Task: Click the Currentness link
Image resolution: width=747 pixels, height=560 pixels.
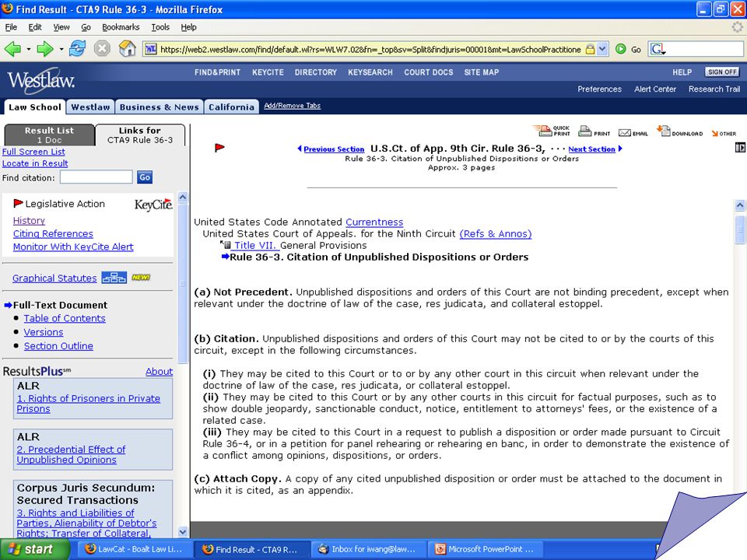Action: tap(374, 222)
